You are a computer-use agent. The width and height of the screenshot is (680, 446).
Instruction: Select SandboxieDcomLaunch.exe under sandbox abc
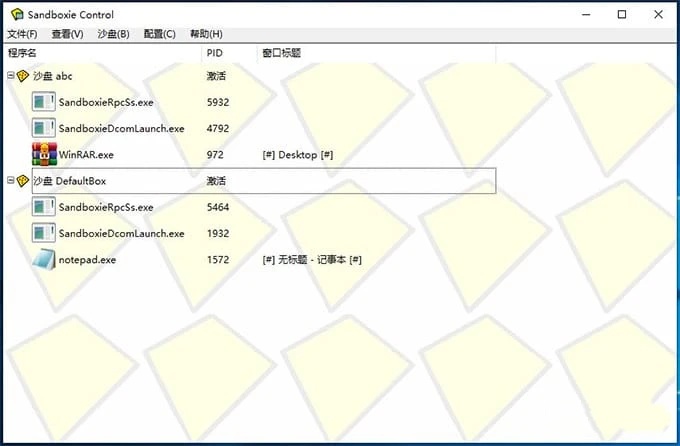tap(121, 128)
